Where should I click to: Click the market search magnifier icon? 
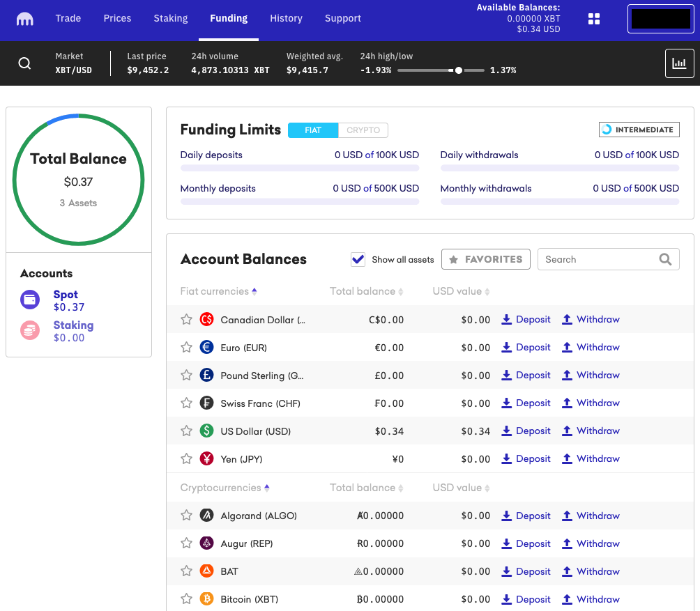[x=24, y=63]
